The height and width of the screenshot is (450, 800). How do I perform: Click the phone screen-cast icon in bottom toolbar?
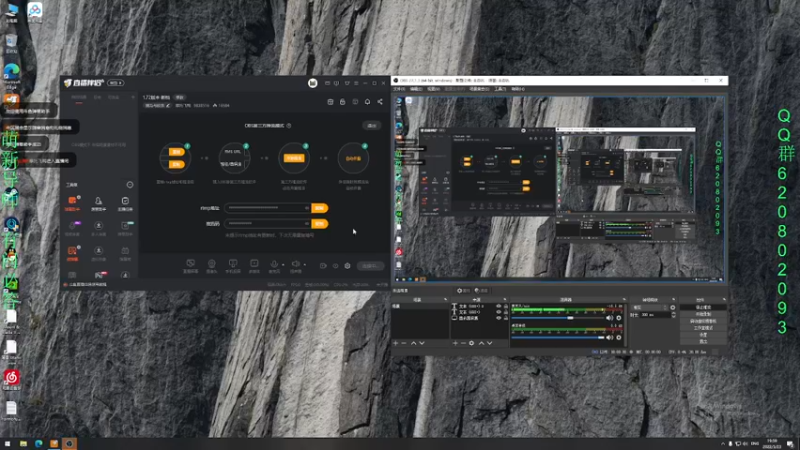(233, 263)
